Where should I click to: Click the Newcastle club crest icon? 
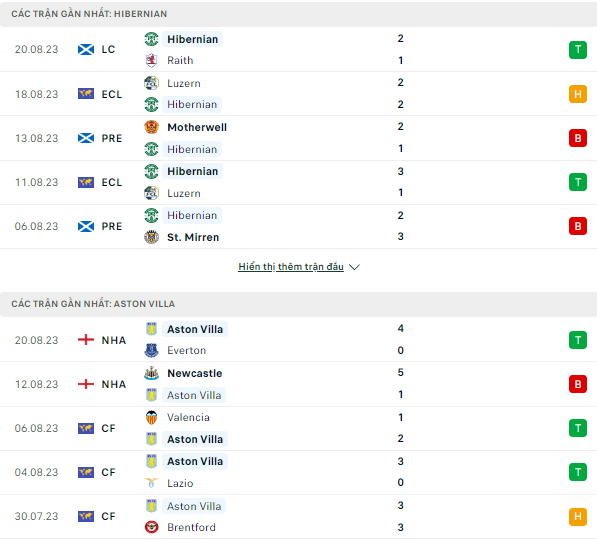coord(151,373)
